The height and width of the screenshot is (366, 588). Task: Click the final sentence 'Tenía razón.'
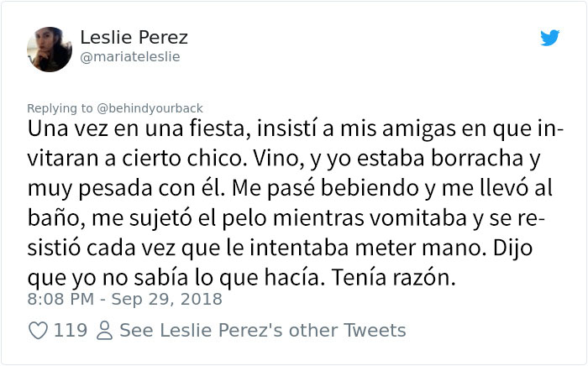coord(394,278)
